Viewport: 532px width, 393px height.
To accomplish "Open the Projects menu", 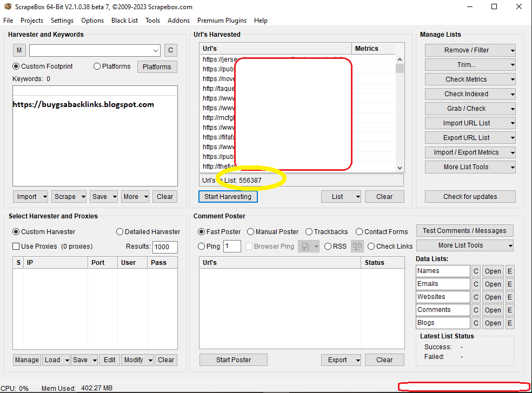I will (32, 21).
